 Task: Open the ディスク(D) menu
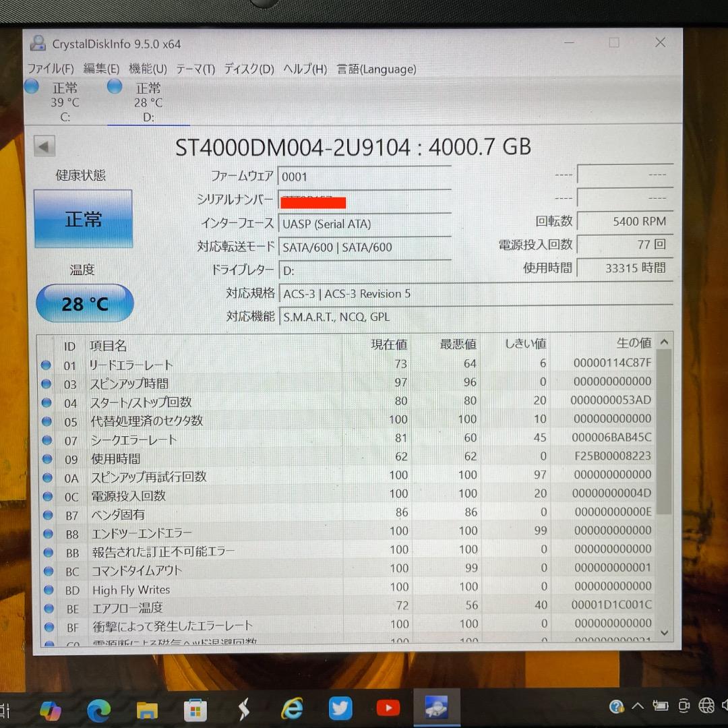(x=249, y=69)
